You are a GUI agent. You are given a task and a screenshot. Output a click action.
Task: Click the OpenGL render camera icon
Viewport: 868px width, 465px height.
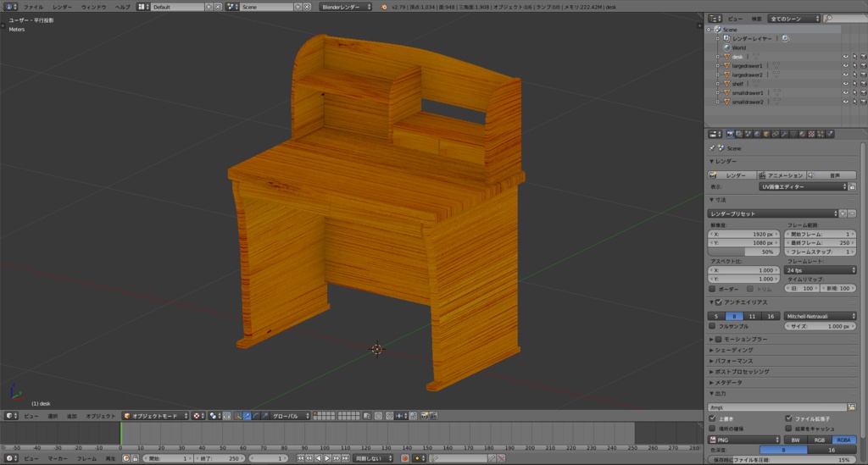coord(425,416)
